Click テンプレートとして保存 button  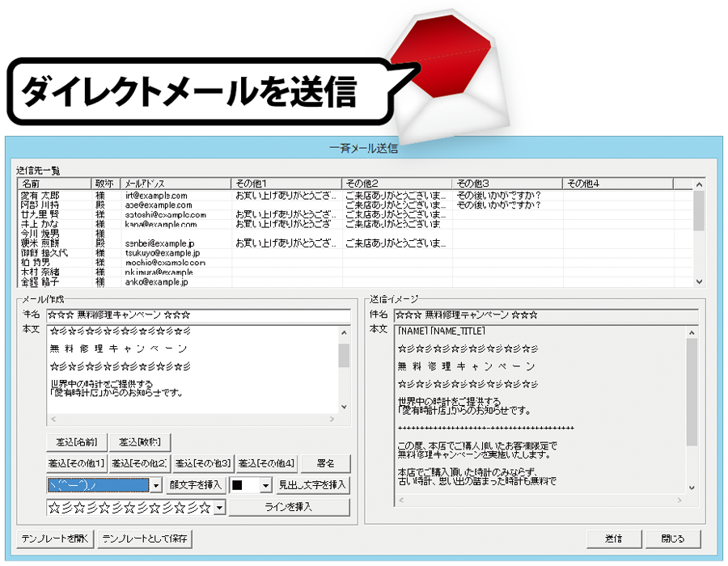[146, 539]
